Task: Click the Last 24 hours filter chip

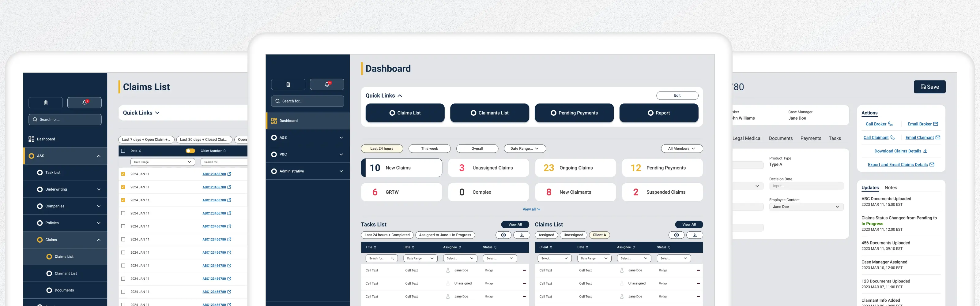Action: 382,149
